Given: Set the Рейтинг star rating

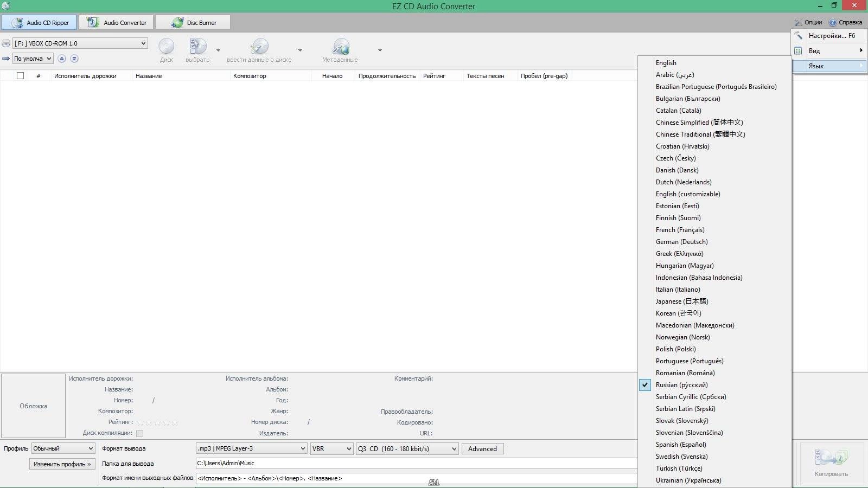Looking at the screenshot, I should [157, 422].
